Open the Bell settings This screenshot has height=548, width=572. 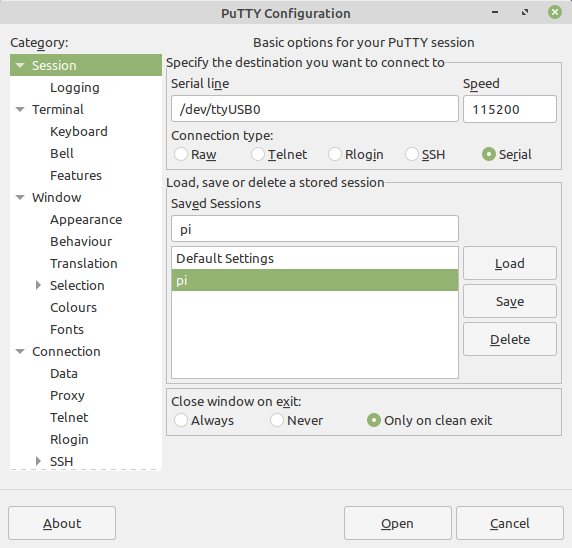click(62, 154)
